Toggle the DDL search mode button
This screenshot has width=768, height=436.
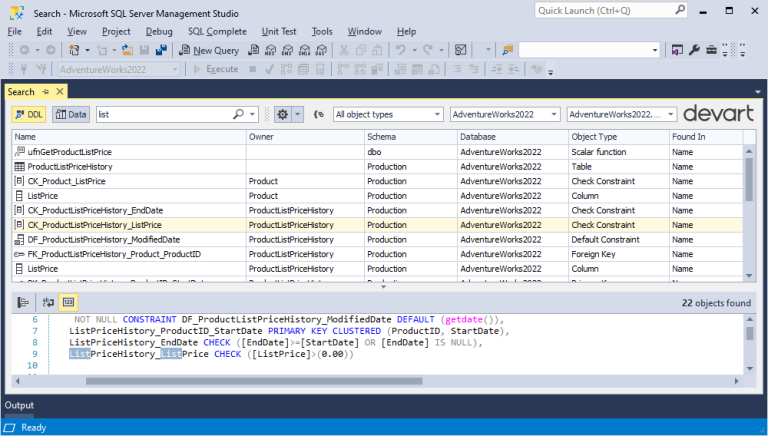29,114
